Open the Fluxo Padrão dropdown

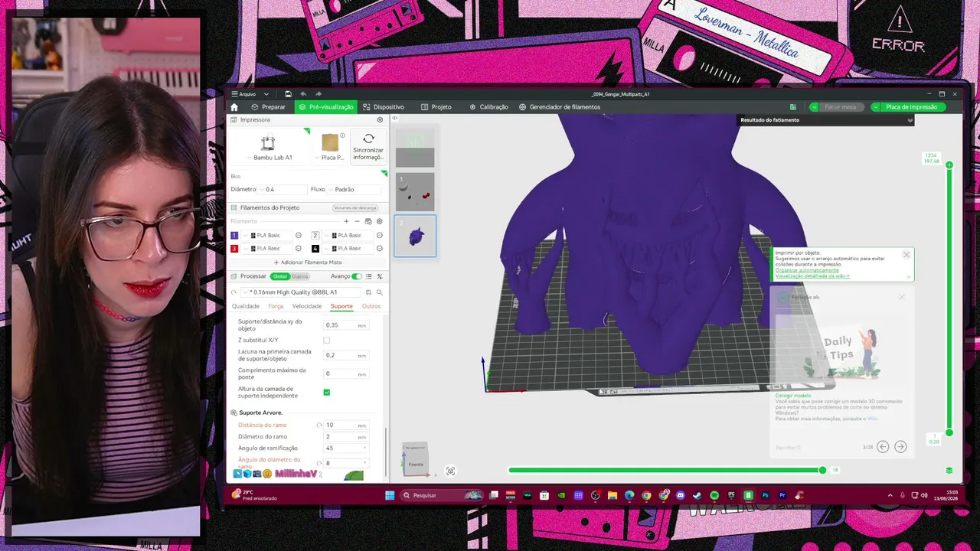pyautogui.click(x=354, y=190)
